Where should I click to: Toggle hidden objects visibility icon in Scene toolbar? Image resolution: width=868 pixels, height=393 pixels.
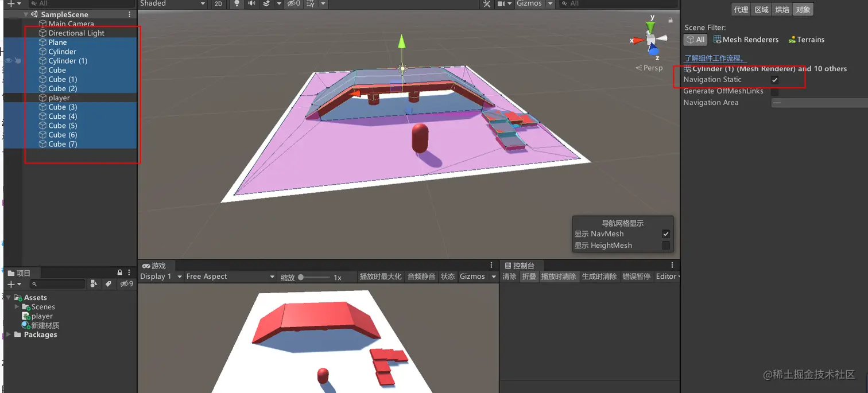click(293, 4)
